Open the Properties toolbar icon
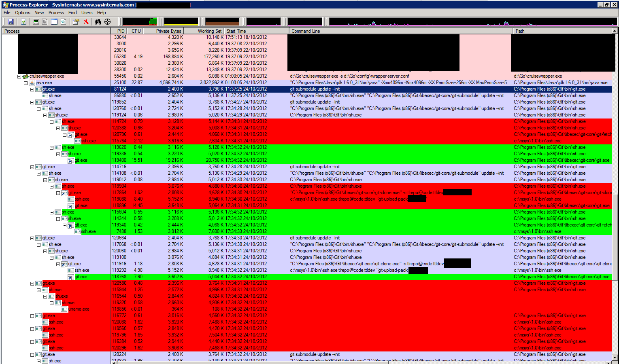619x364 pixels. 76,21
